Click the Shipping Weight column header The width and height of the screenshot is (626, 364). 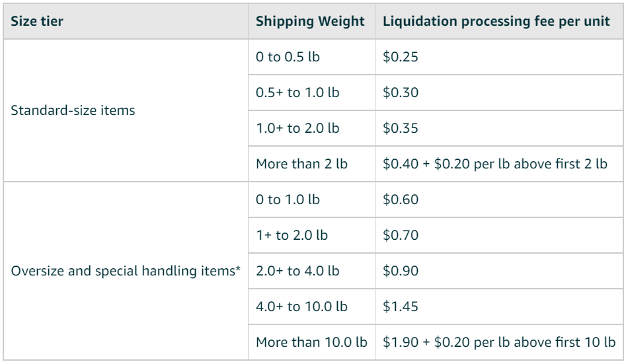click(311, 21)
